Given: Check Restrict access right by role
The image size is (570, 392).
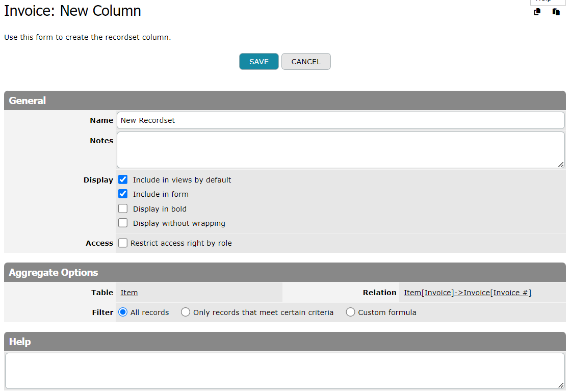Looking at the screenshot, I should tap(123, 243).
